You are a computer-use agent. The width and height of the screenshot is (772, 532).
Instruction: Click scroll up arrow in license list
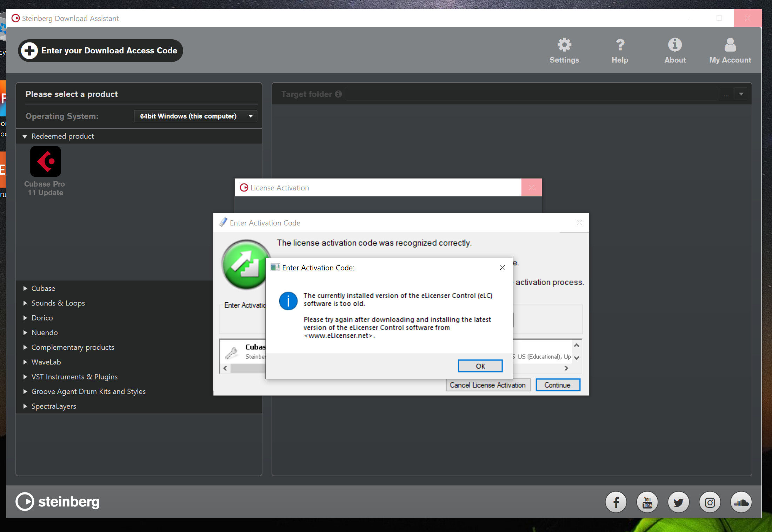tap(577, 345)
